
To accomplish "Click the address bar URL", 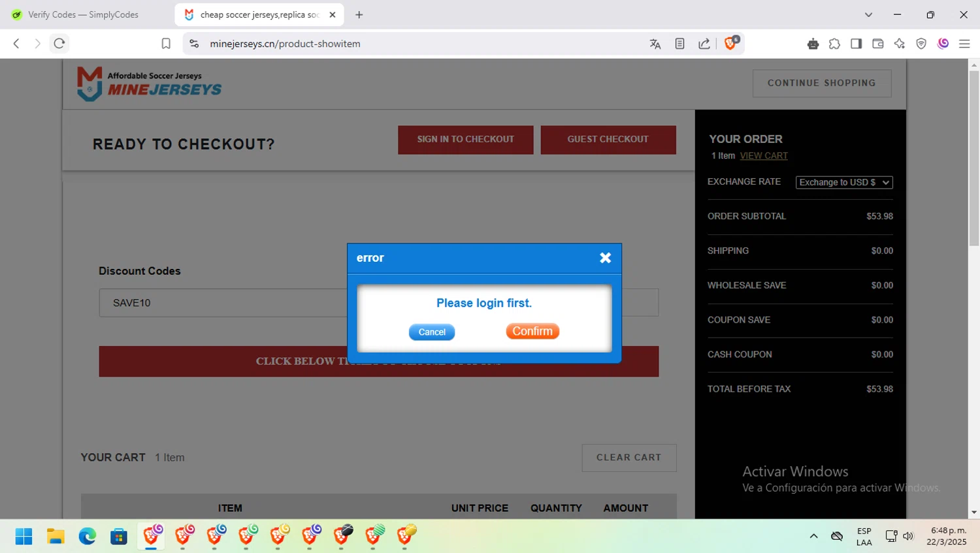I will 285,44.
